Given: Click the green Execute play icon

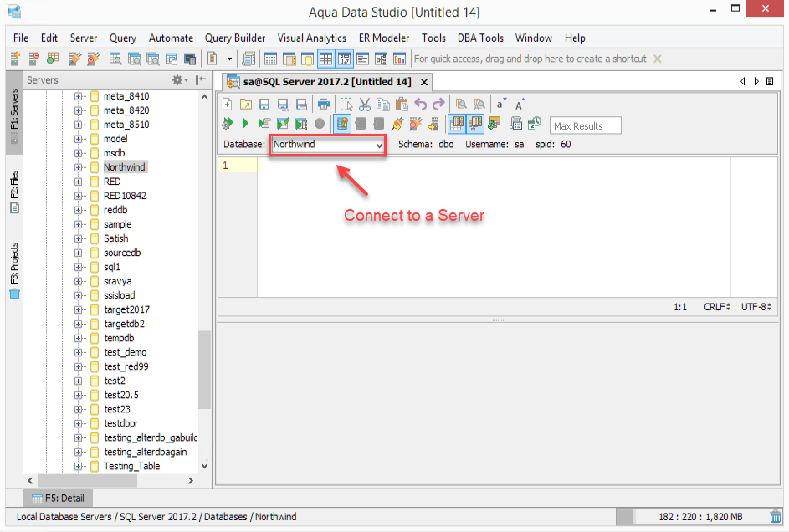Looking at the screenshot, I should coord(245,123).
